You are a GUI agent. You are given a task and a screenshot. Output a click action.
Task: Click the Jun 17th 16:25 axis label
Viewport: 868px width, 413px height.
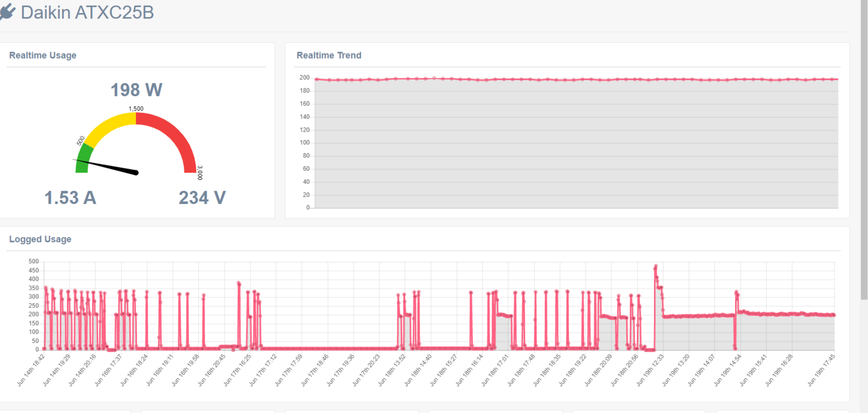238,370
